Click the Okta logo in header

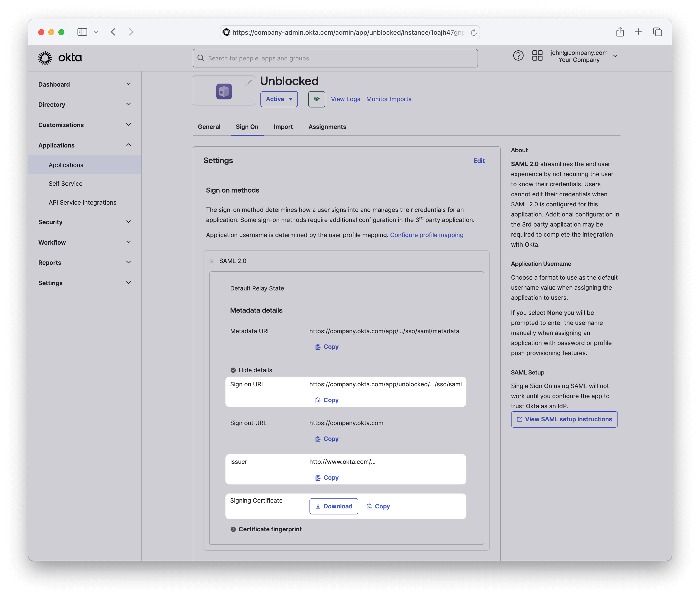pyautogui.click(x=60, y=58)
